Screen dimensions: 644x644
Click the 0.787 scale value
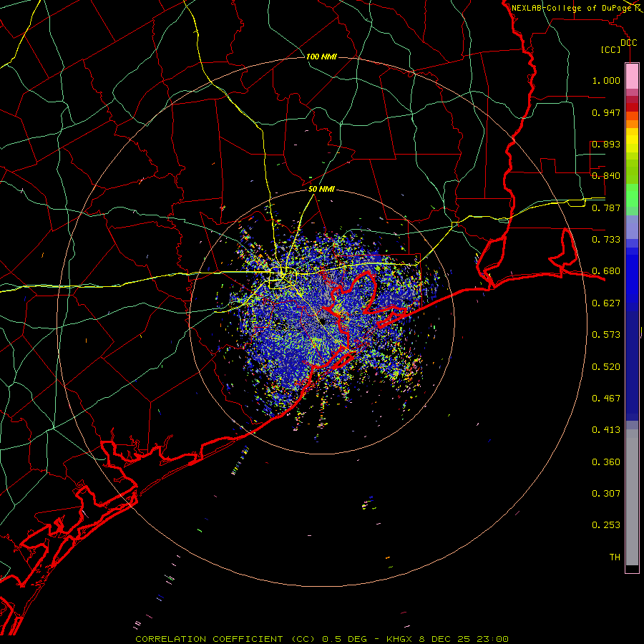click(606, 208)
